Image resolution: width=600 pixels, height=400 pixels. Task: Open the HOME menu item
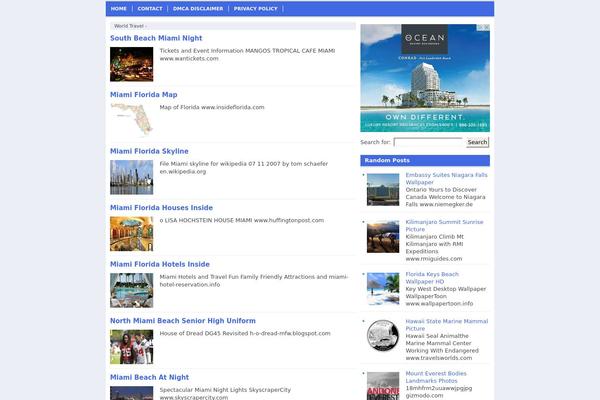(x=119, y=8)
